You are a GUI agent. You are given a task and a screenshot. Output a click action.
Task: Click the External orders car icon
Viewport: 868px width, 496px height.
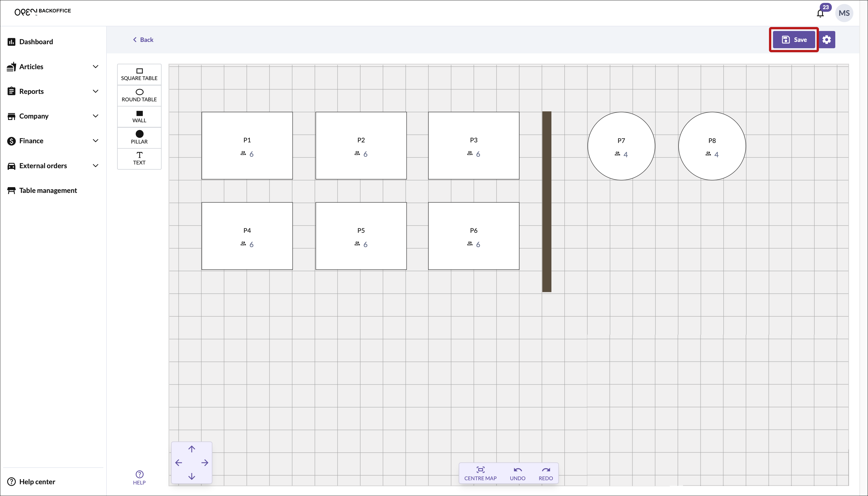click(x=11, y=166)
